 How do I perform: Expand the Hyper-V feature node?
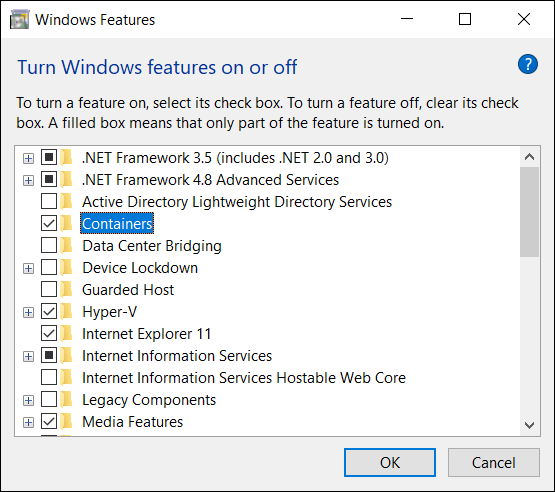tap(28, 313)
